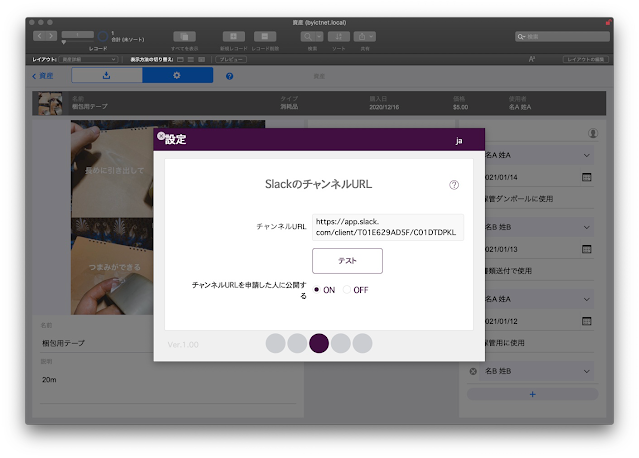Screen dimensions: 639x458
Task: Open the help question mark in Slack settings
Action: [x=454, y=185]
